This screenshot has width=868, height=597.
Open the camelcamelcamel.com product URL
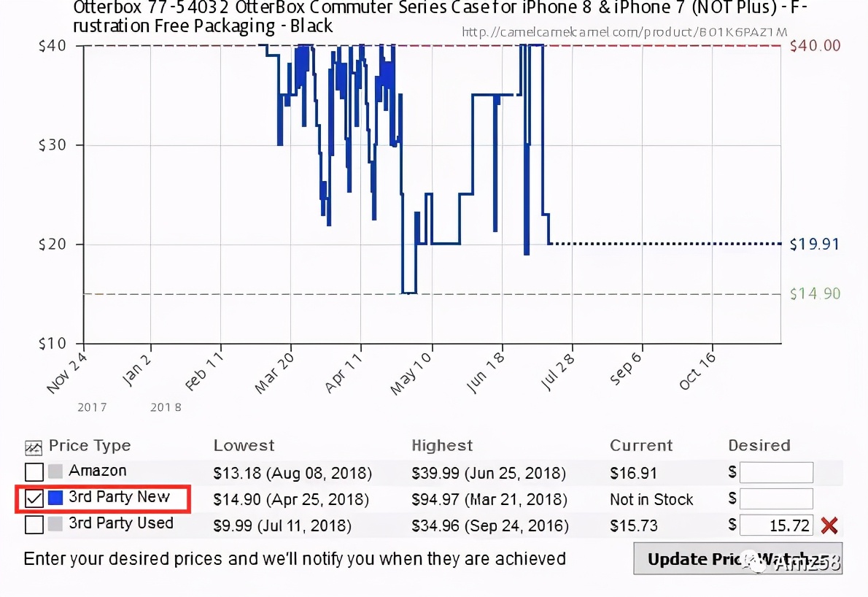pos(625,33)
